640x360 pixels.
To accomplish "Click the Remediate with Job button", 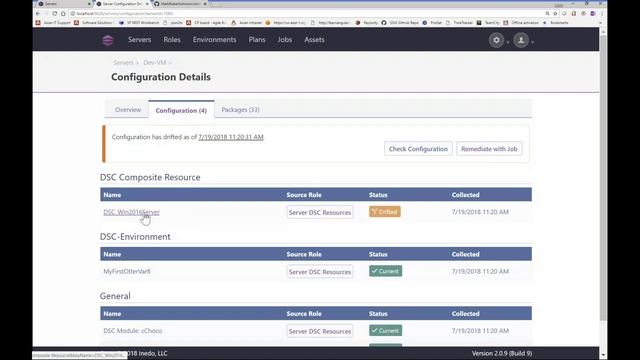I will point(489,149).
